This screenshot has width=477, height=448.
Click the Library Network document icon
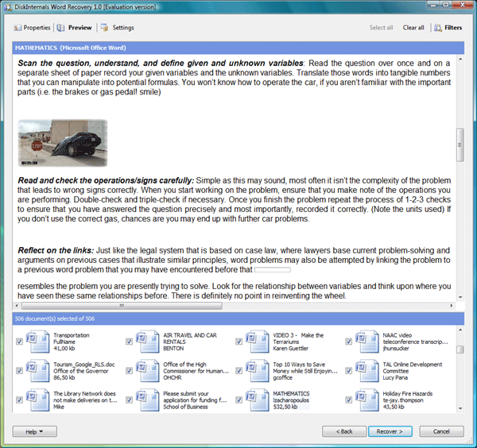point(37,399)
